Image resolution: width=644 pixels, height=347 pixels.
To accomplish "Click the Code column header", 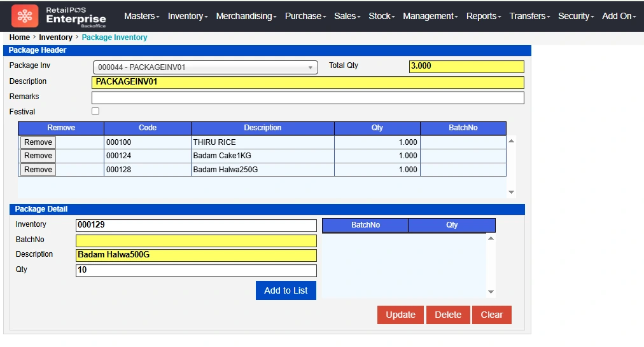I will [148, 128].
